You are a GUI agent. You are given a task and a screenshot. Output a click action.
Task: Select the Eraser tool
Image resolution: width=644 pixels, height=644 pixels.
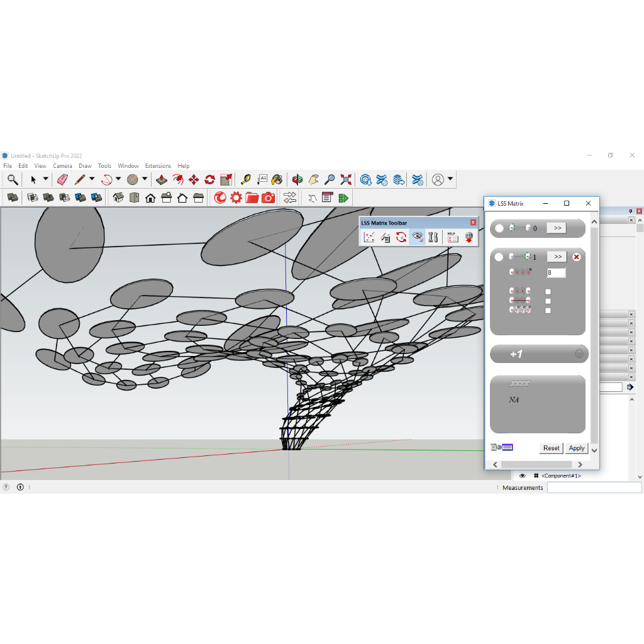[62, 180]
